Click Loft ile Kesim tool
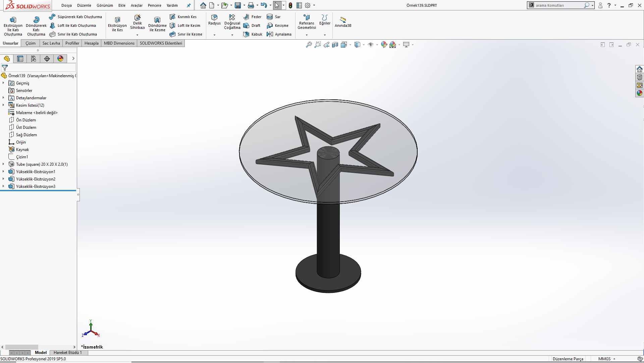The height and width of the screenshot is (363, 644). tap(185, 25)
